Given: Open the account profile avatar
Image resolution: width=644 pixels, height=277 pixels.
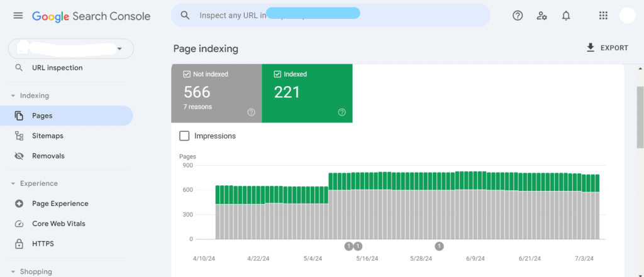Looking at the screenshot, I should (627, 16).
